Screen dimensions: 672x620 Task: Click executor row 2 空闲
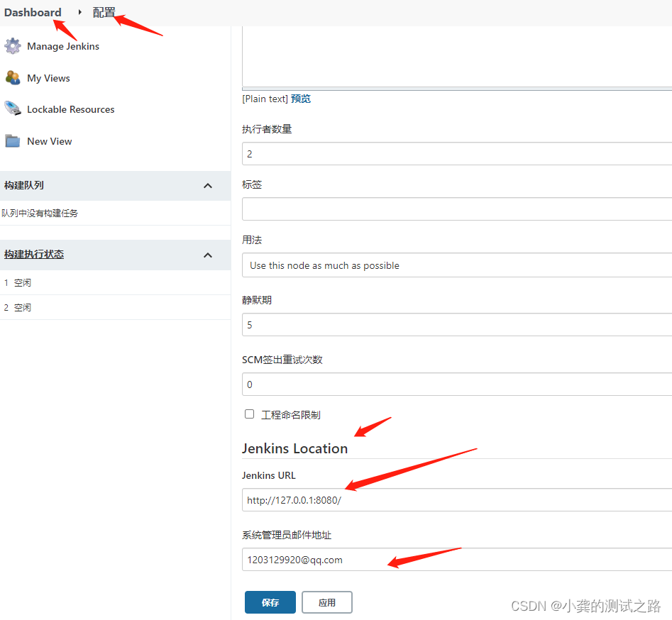click(115, 308)
